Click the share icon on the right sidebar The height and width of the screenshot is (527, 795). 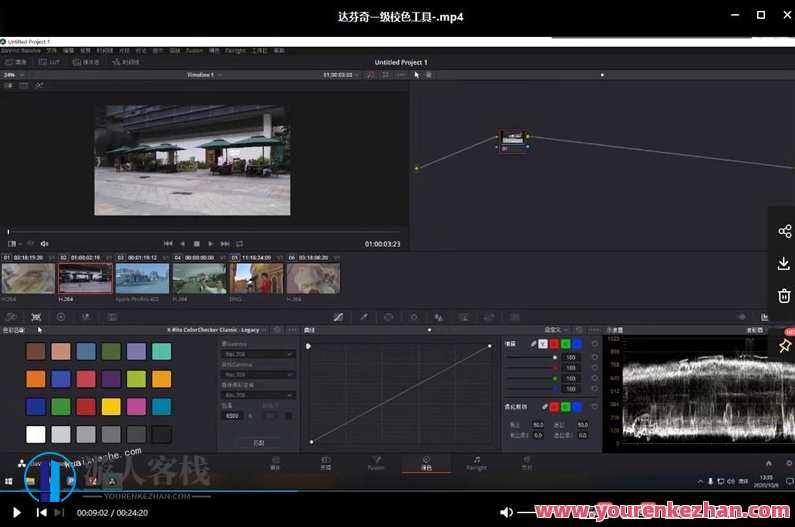point(784,232)
